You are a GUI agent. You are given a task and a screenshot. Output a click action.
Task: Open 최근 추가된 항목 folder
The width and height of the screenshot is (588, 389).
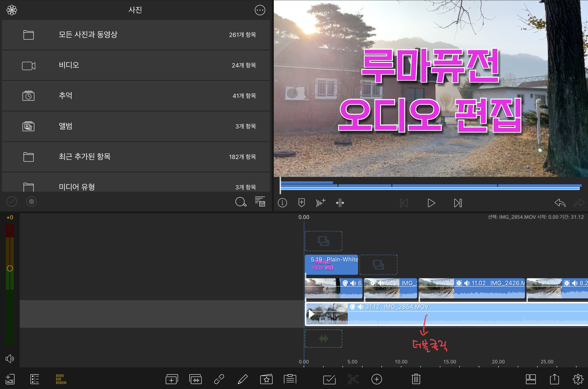pos(136,157)
